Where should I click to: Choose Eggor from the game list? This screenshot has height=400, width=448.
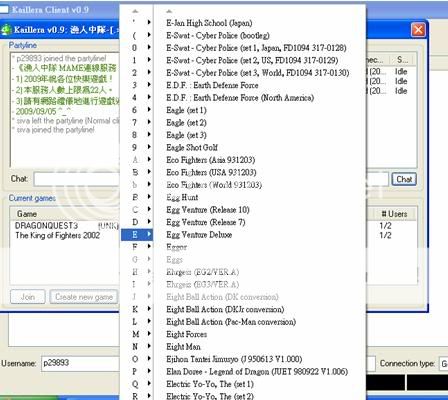point(177,247)
